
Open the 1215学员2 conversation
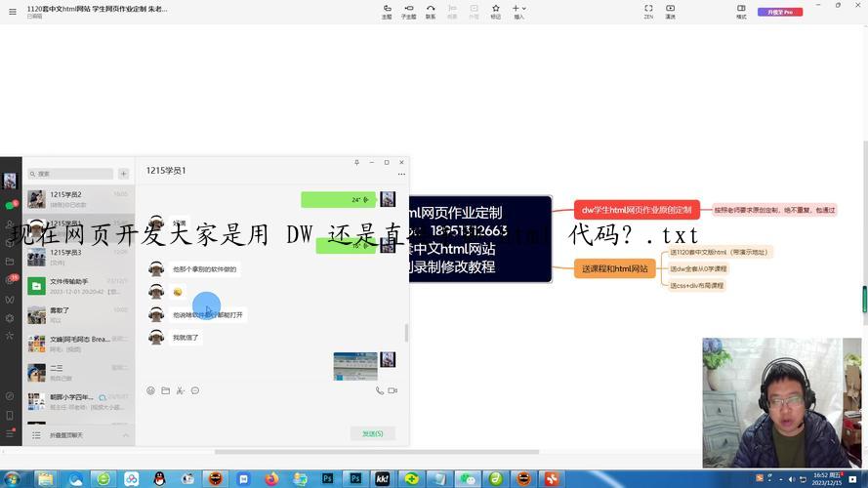coord(79,199)
